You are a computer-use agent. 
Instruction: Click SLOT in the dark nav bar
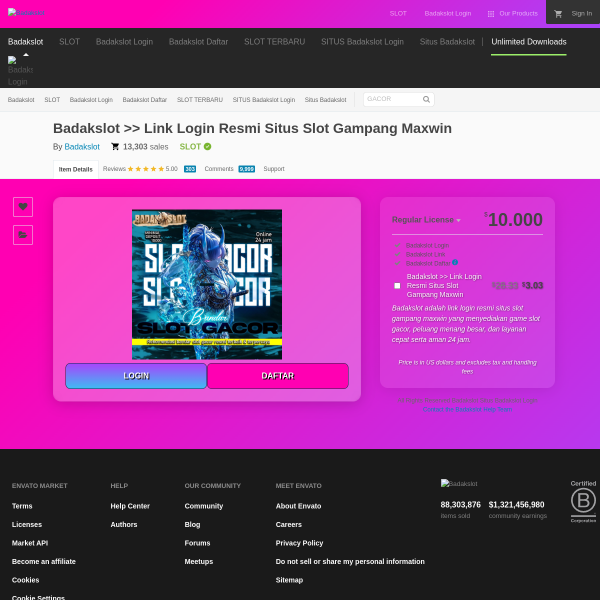click(x=69, y=42)
